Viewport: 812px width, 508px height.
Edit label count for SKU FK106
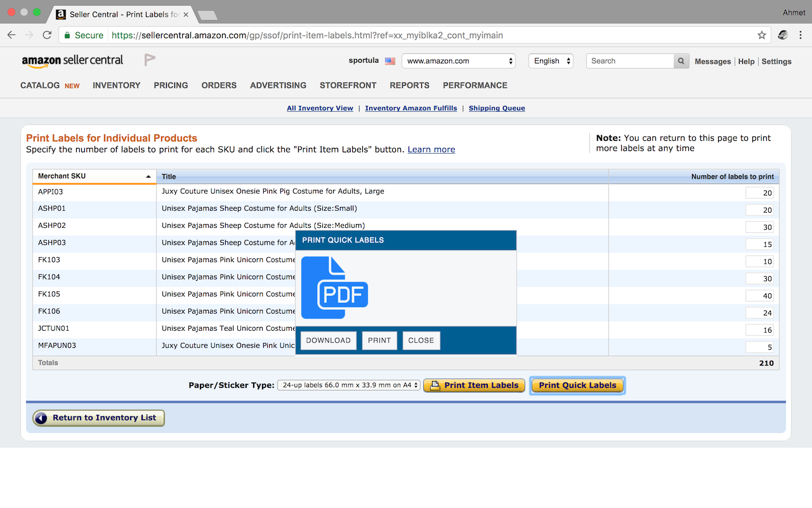[x=759, y=313]
